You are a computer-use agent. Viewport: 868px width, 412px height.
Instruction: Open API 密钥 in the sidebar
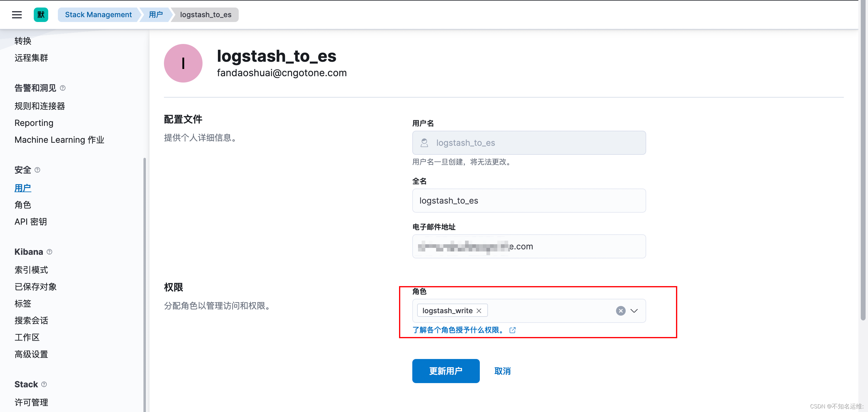pyautogui.click(x=31, y=221)
